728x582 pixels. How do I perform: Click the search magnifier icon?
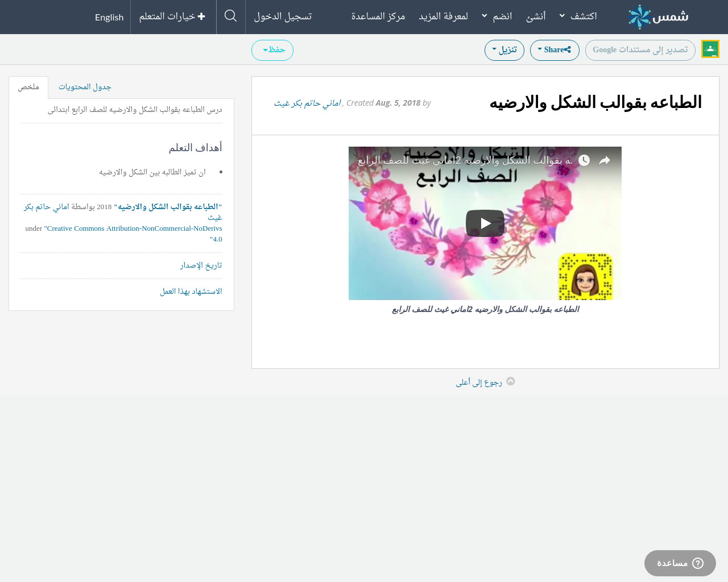pos(230,16)
